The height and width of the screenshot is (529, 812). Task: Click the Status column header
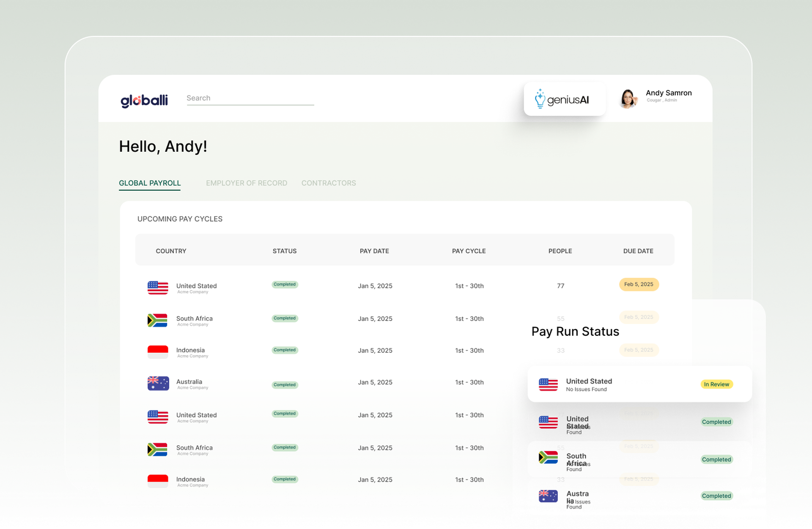(x=284, y=251)
